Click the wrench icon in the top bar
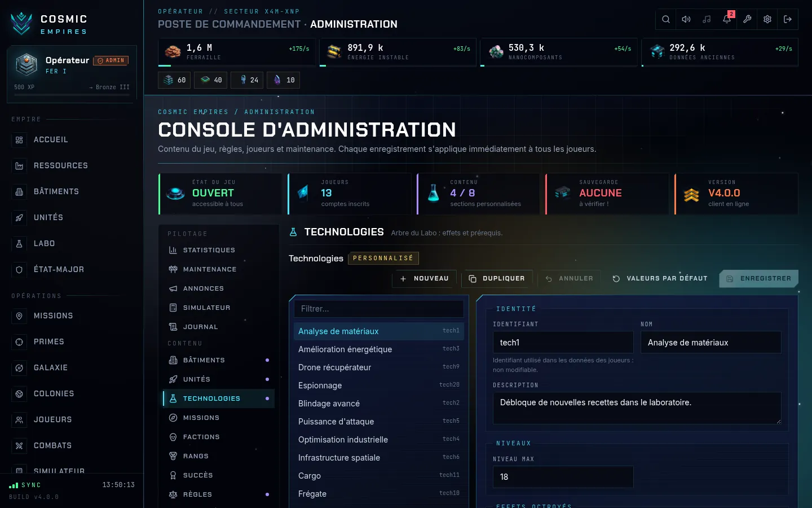The image size is (812, 508). [747, 19]
